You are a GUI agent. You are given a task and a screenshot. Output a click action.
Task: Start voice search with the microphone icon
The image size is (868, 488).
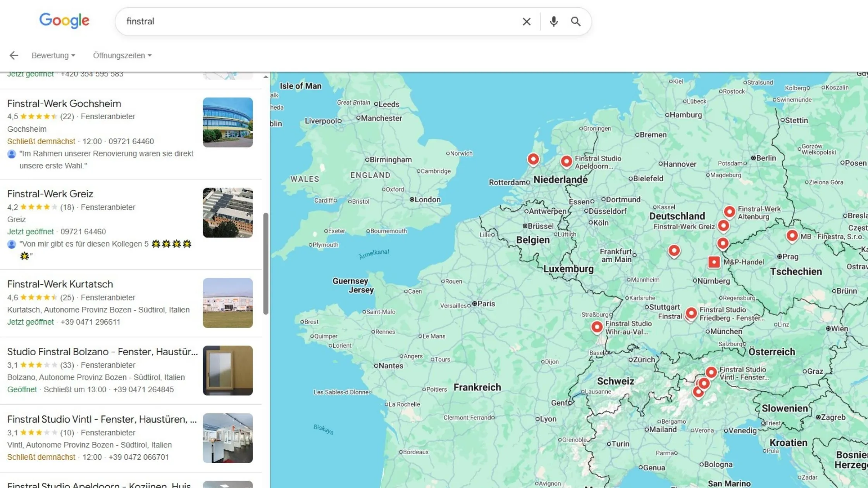click(553, 21)
